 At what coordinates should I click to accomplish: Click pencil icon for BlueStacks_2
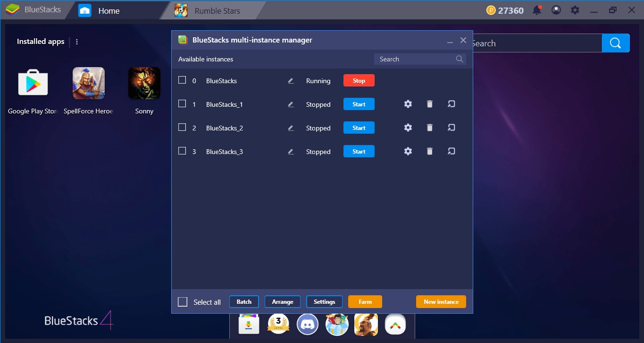click(x=291, y=128)
